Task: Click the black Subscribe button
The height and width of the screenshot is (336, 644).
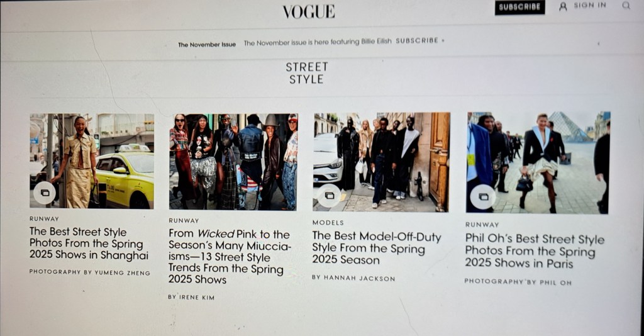Action: coord(519,7)
